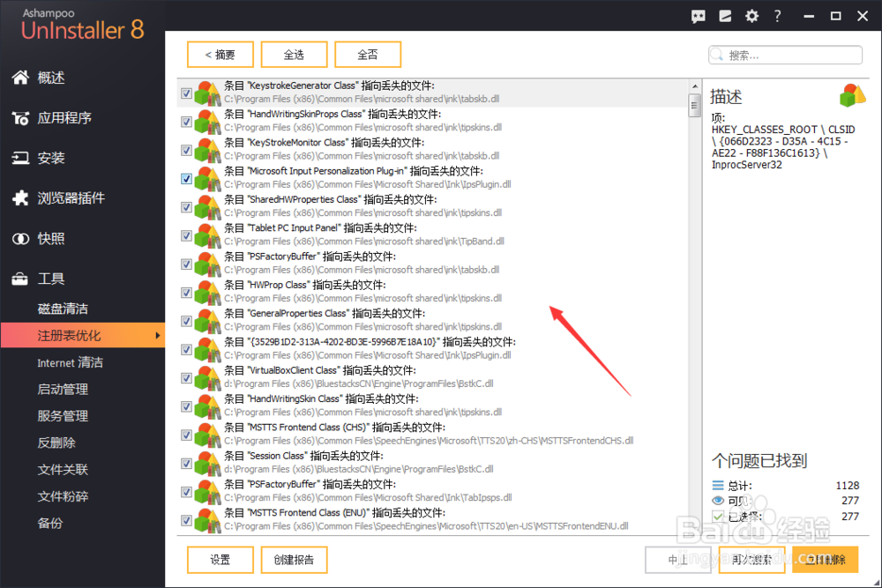The image size is (882, 588).
Task: Click the cubes icon of KeystrokeGenerator Class entry
Action: coord(207,93)
